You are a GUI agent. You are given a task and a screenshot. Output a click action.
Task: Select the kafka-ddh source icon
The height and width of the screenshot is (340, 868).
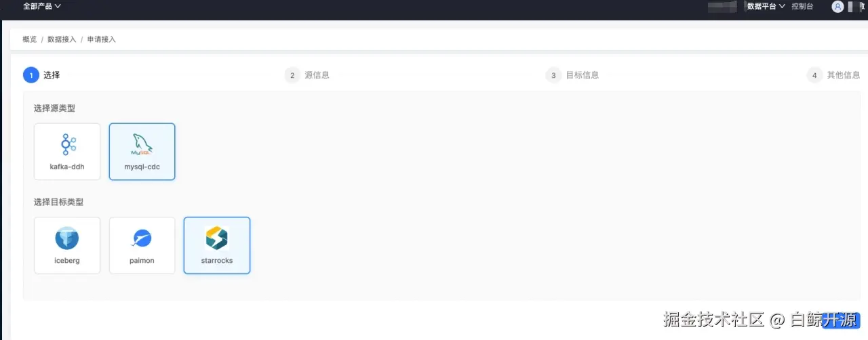[67, 145]
